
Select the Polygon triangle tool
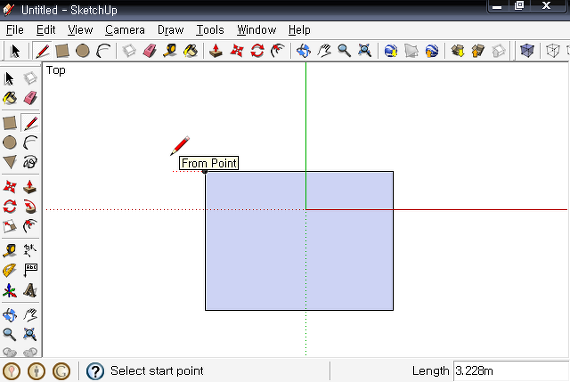[x=10, y=162]
